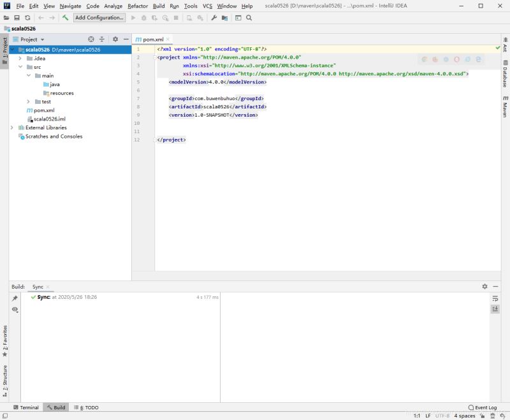Open settings via the wrench icon
510x420 pixels.
point(214,18)
